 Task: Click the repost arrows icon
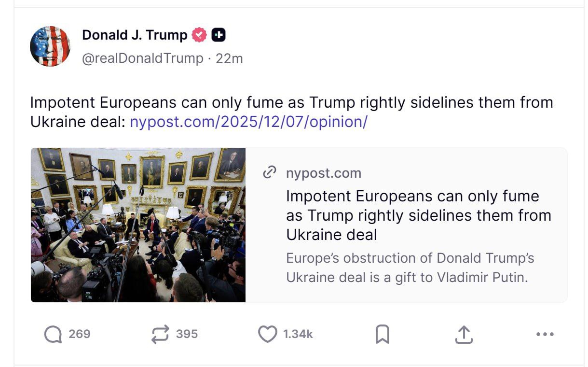[x=161, y=334]
